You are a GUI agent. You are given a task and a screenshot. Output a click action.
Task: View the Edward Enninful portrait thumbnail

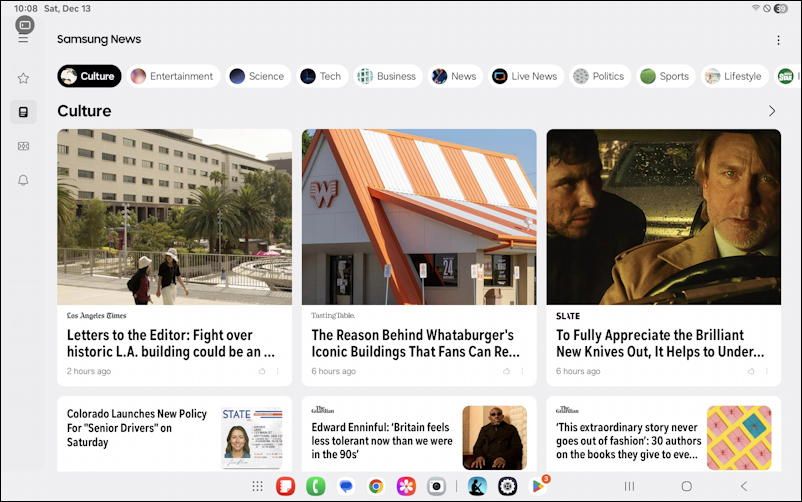tap(495, 438)
